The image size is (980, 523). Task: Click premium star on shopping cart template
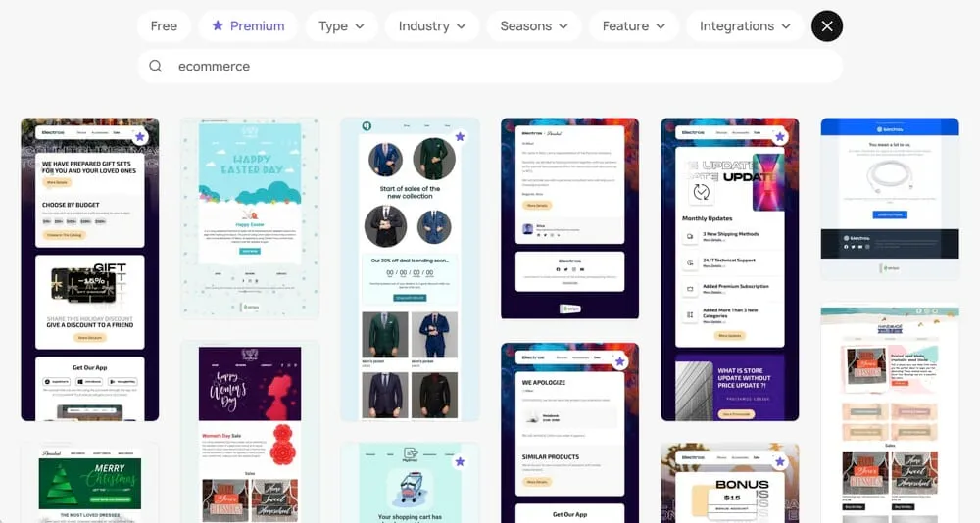click(x=460, y=462)
